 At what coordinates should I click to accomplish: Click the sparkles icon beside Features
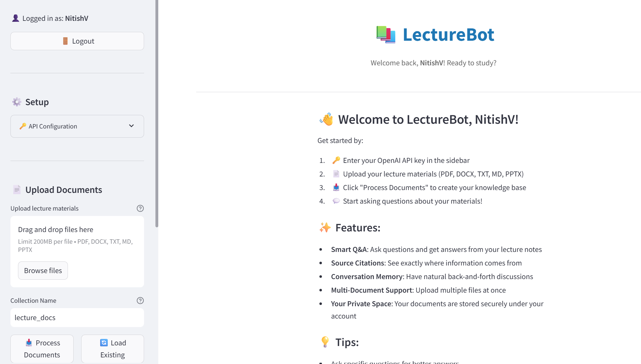(x=325, y=228)
